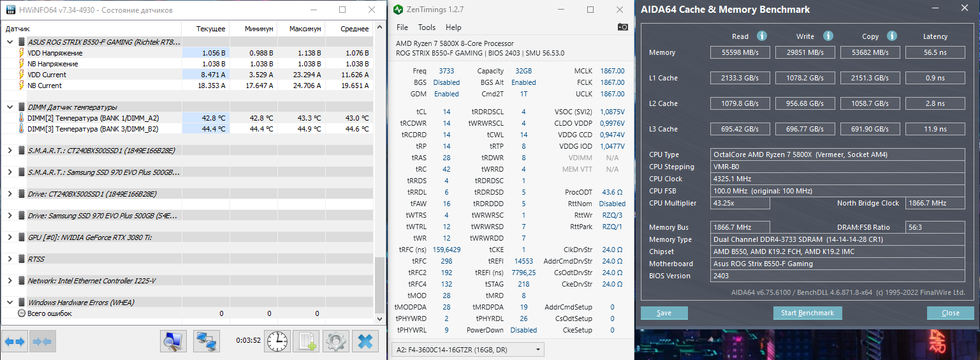Expand S.M.A.R.T.: Samsung SSD 970 EVO group
The width and height of the screenshot is (980, 360).
pos(9,172)
